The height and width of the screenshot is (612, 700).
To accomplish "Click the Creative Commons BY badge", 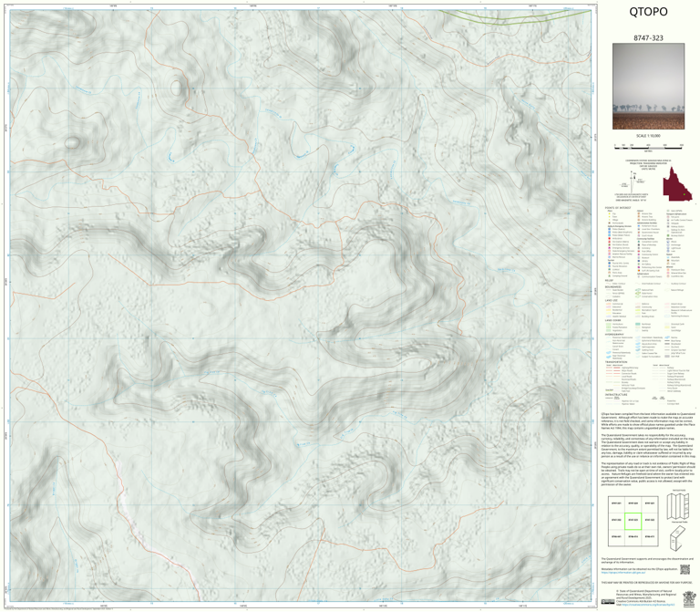I will pos(607,602).
